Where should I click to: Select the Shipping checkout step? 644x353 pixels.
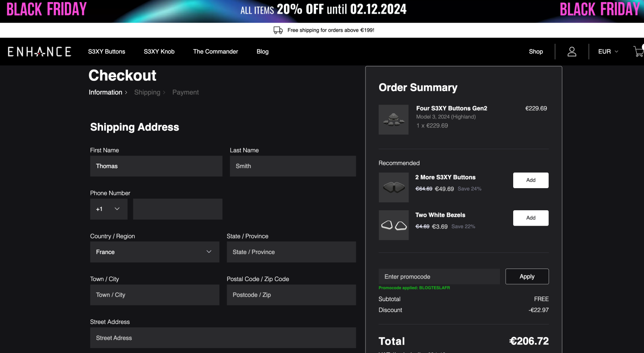click(x=147, y=92)
